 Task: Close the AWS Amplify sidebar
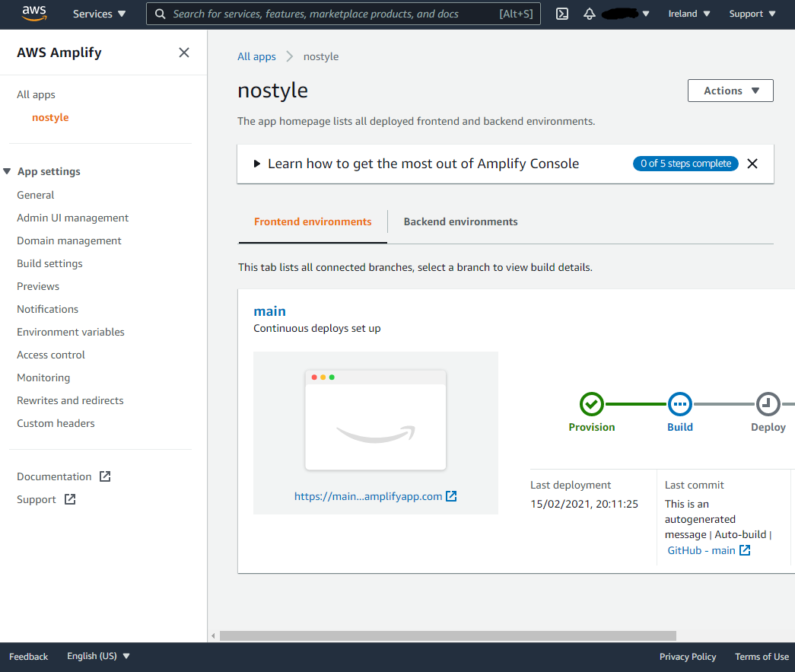point(184,53)
